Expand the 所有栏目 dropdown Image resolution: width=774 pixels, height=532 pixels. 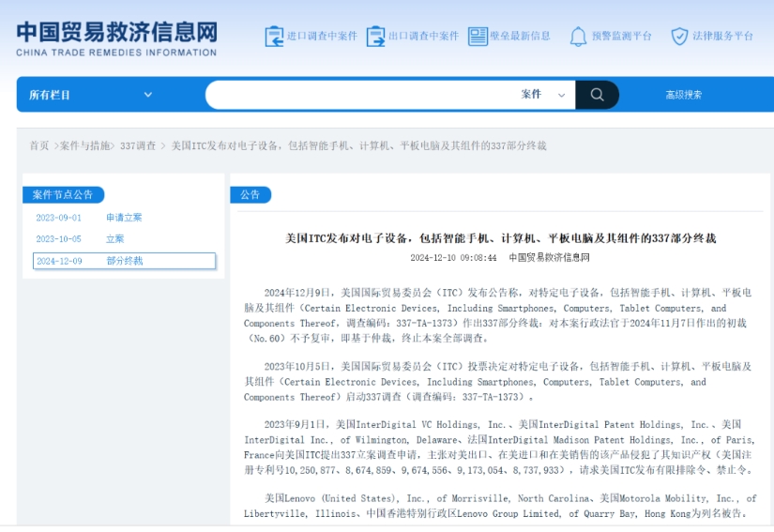pyautogui.click(x=90, y=95)
